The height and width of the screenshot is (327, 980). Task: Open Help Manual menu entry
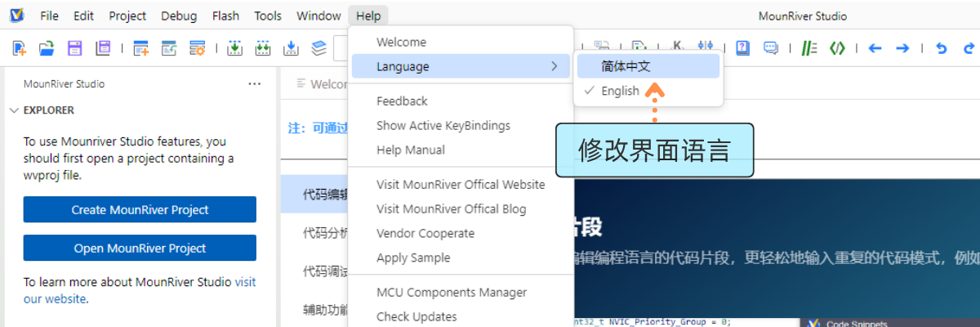tap(461, 150)
